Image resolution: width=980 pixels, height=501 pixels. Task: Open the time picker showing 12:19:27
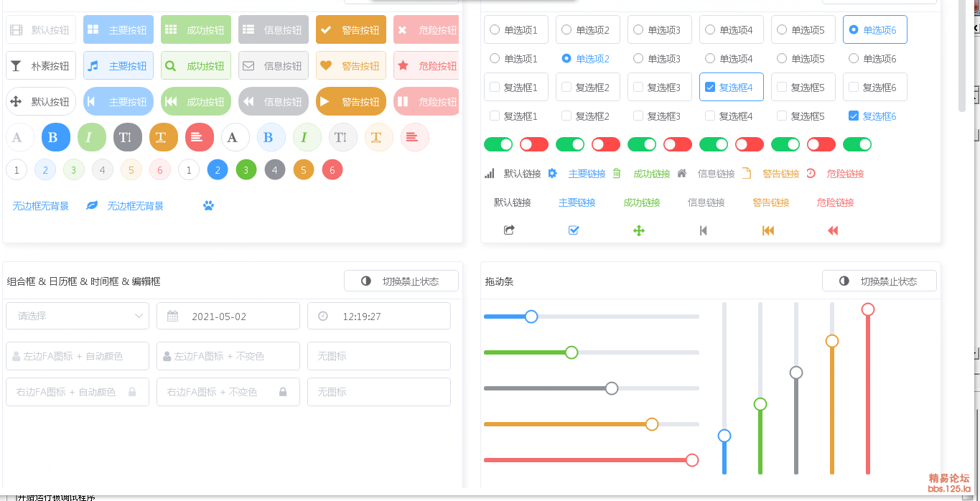[378, 316]
